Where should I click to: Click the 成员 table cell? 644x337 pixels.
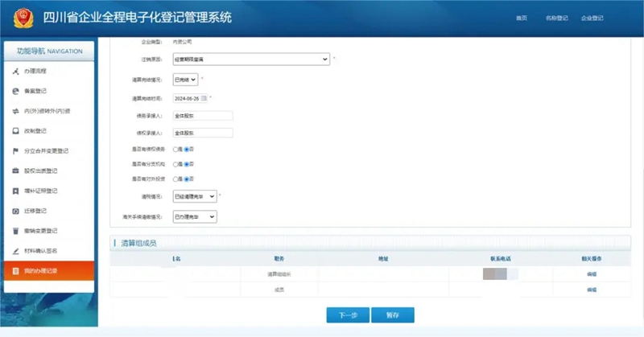[x=279, y=290]
